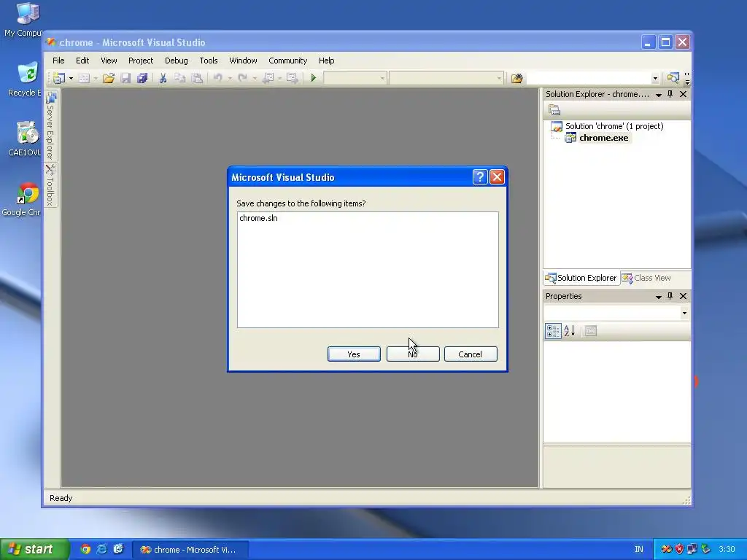Screen dimensions: 747x560
Task: Click the Windows Start button
Action: (34, 550)
